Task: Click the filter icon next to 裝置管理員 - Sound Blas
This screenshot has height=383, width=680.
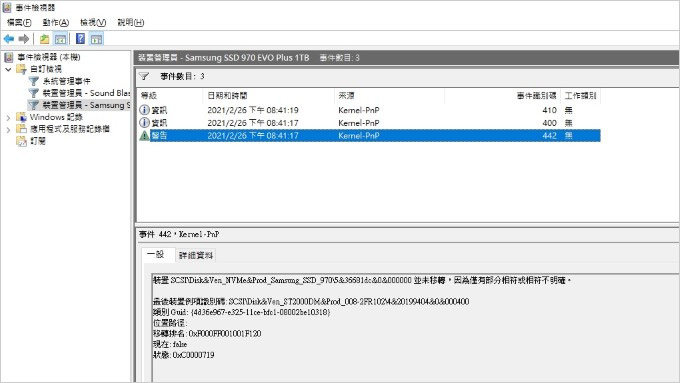Action: click(x=33, y=93)
